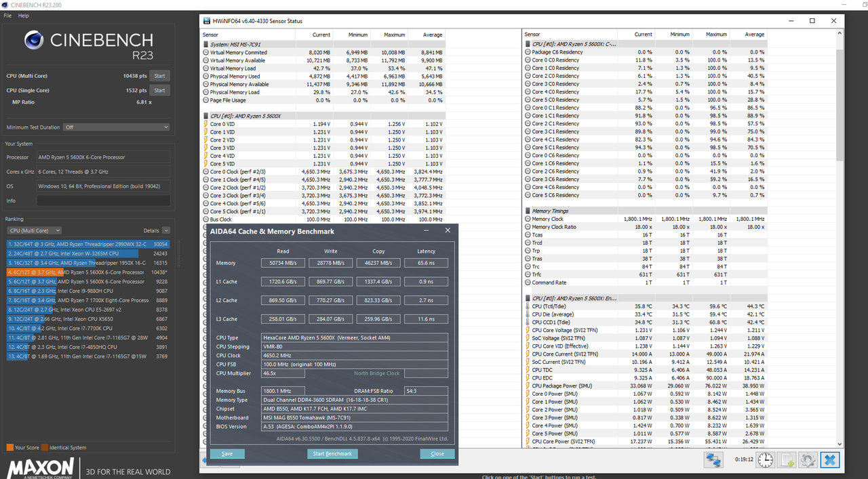The height and width of the screenshot is (479, 868).
Task: Click the right pane scroll down arrow
Action: coord(840,443)
